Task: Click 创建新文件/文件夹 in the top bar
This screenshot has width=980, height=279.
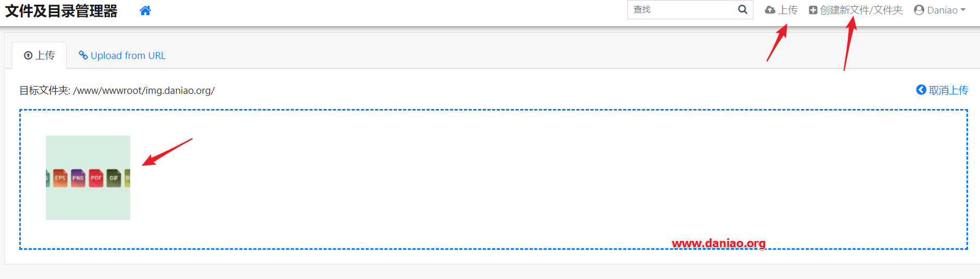Action: click(x=856, y=10)
